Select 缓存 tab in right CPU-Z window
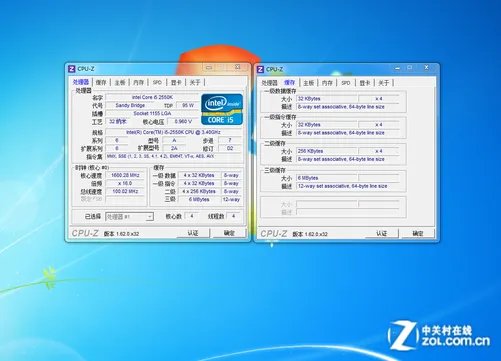Viewport: 501px width, 361px height. (289, 82)
